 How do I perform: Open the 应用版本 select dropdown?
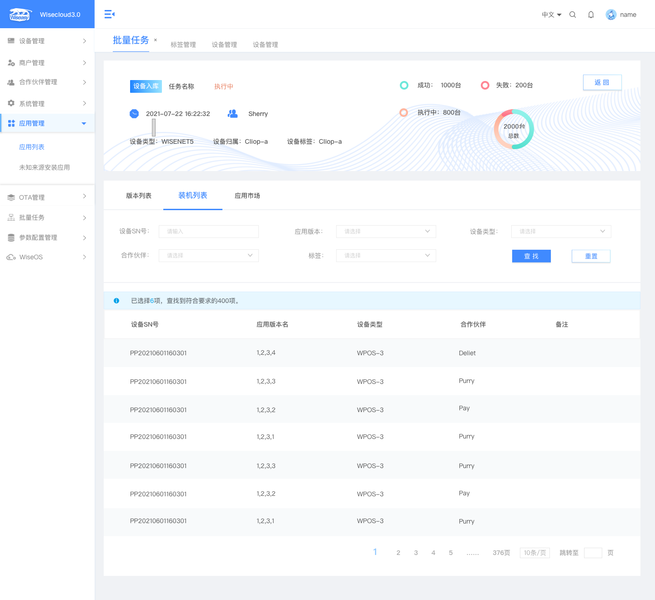386,231
